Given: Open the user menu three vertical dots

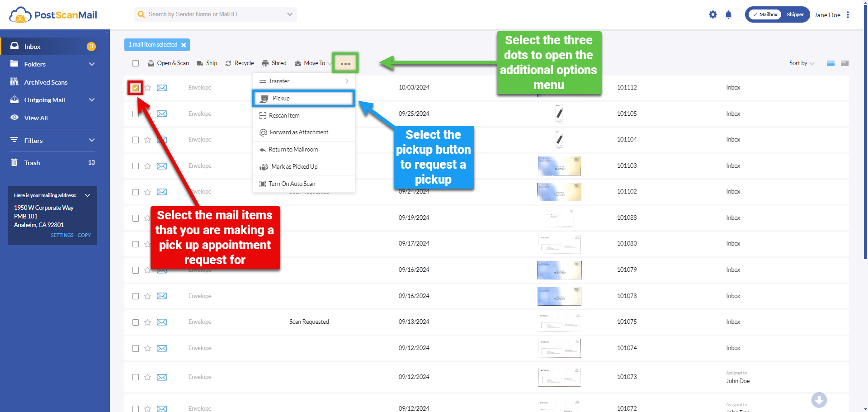Looking at the screenshot, I should pos(848,14).
